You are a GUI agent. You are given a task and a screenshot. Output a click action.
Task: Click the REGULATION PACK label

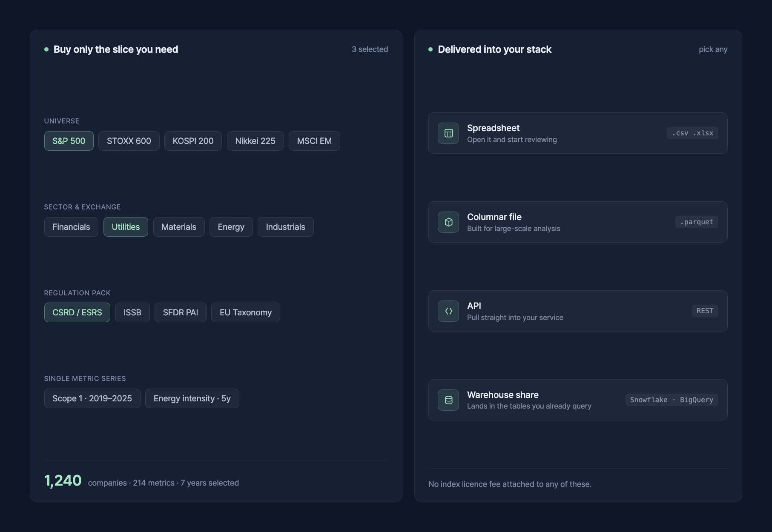[77, 293]
